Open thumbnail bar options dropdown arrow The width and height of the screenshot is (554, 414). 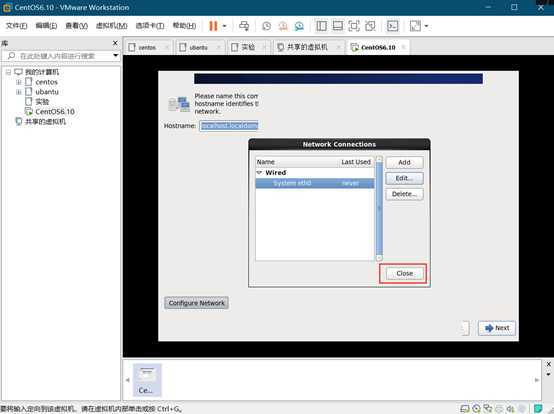[548, 374]
